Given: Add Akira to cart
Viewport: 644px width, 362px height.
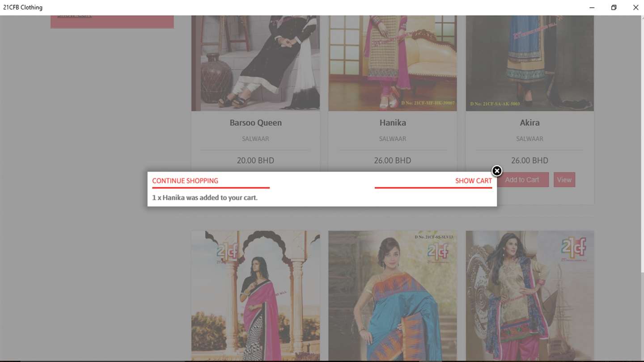Looking at the screenshot, I should (x=522, y=180).
